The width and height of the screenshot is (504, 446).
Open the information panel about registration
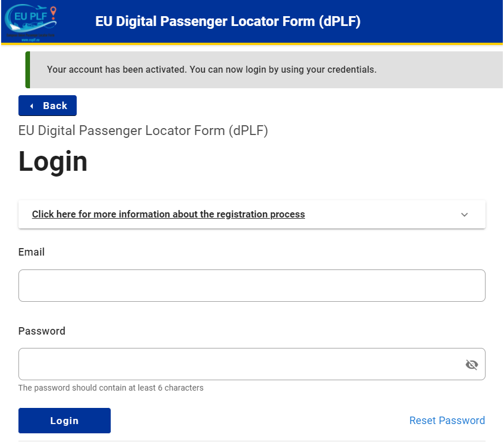click(168, 214)
